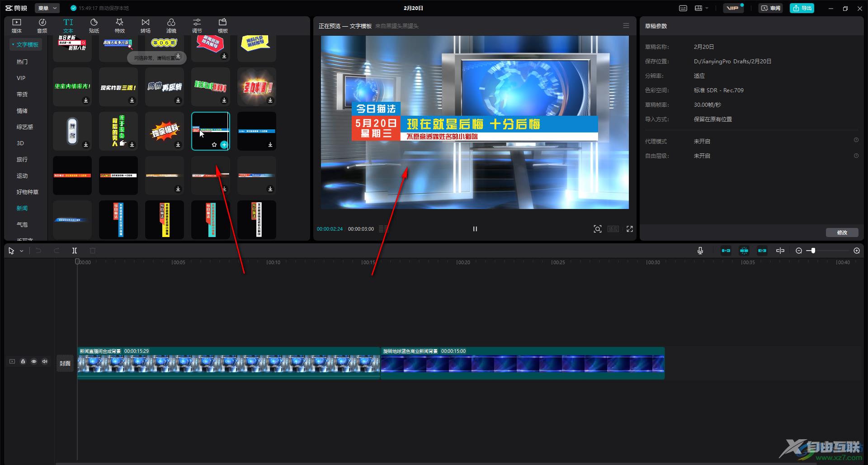Select the 热门 category
Screen dimensions: 868x465
click(22, 62)
